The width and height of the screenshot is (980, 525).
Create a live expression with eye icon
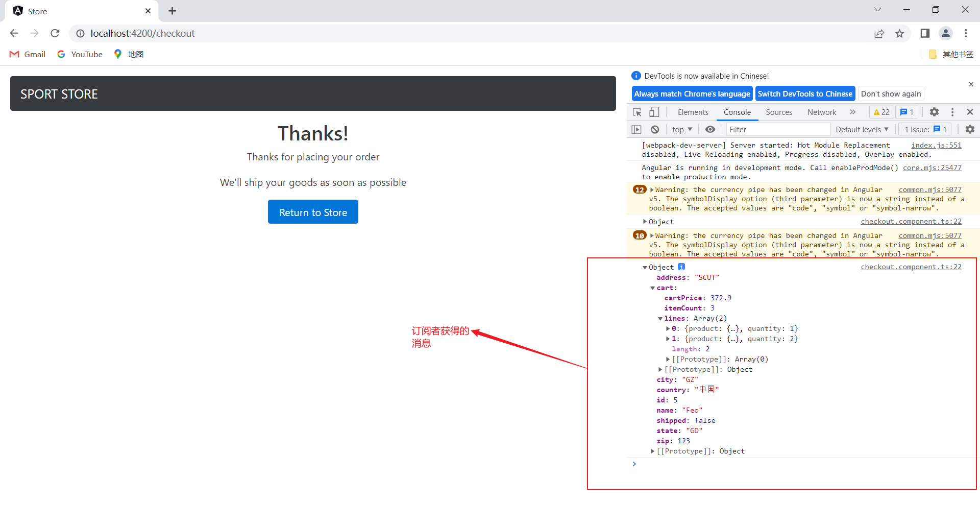coord(710,130)
